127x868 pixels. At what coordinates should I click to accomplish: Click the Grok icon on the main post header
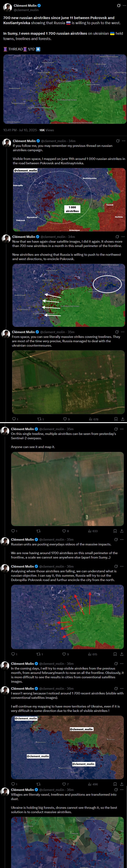pyautogui.click(x=119, y=5)
